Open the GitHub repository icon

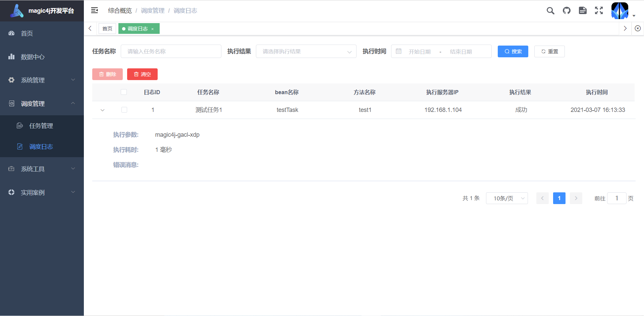pos(567,11)
